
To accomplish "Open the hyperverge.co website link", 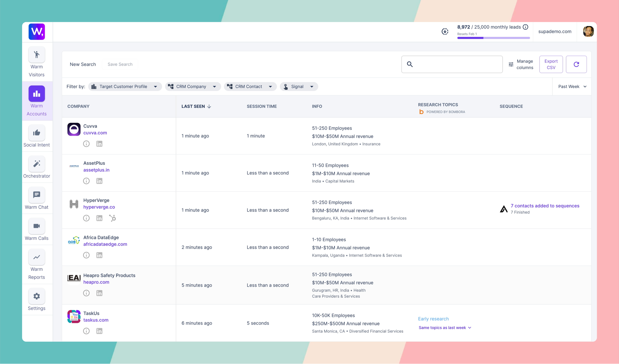I will point(99,207).
